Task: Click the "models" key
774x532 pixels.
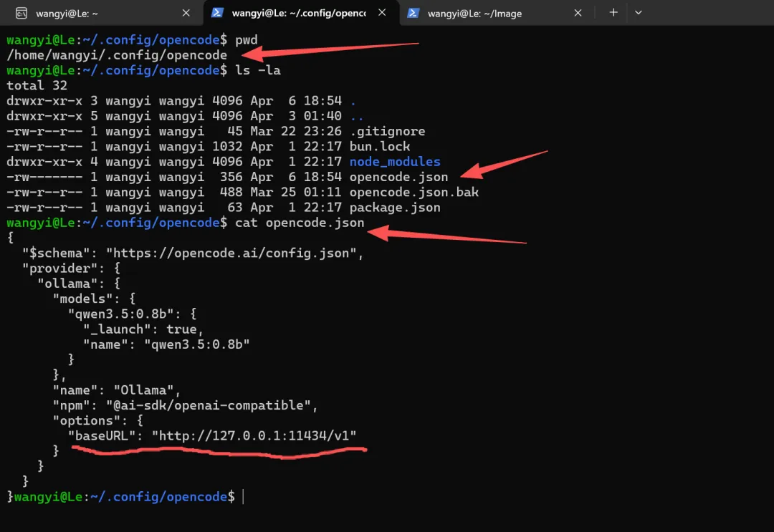Action: [x=83, y=299]
